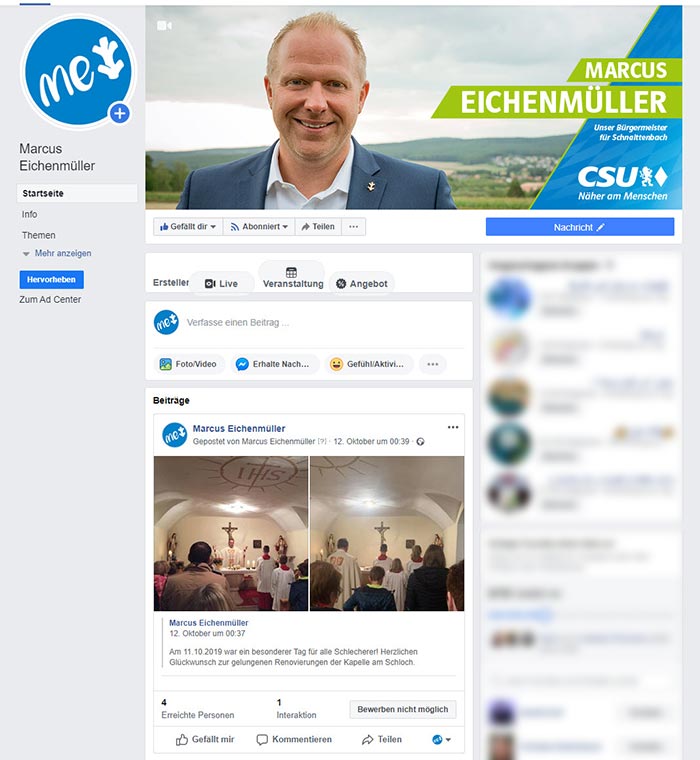The width and height of the screenshot is (700, 760).
Task: Go to the Info section
Action: (29, 214)
